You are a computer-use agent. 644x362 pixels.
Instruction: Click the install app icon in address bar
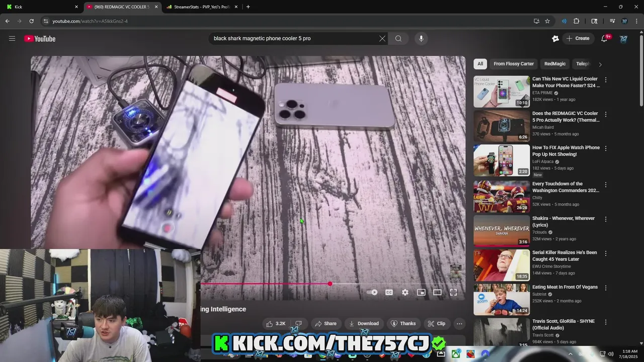(536, 21)
